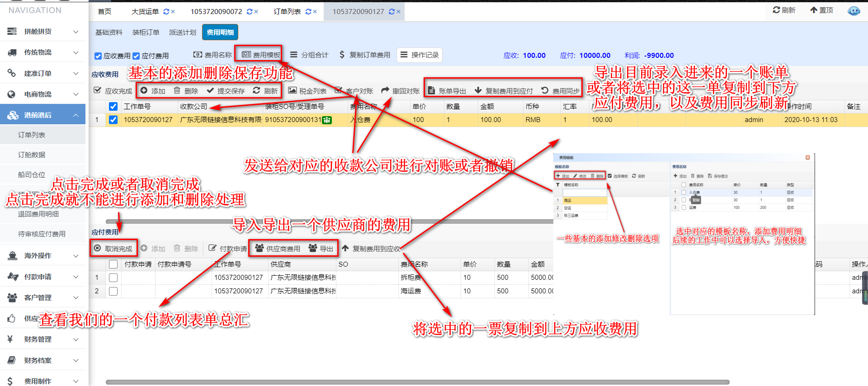Close the 大货运单 tab with x
868x386 pixels.
[173, 12]
